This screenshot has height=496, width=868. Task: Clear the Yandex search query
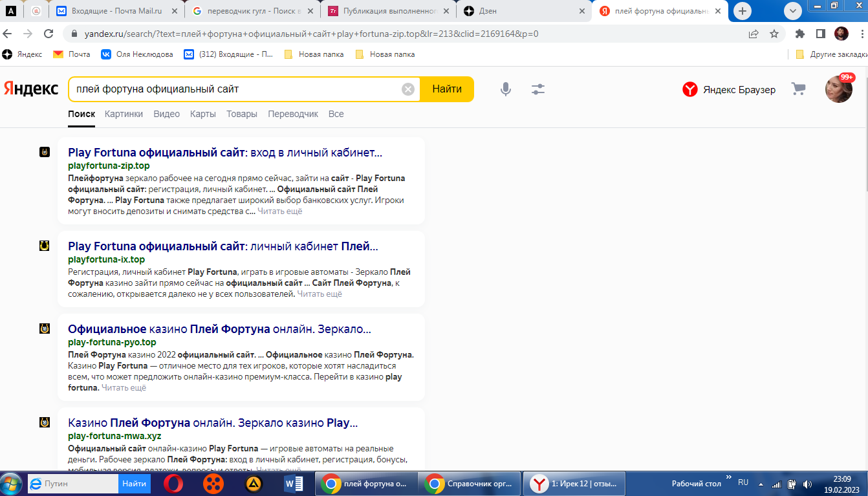(408, 89)
